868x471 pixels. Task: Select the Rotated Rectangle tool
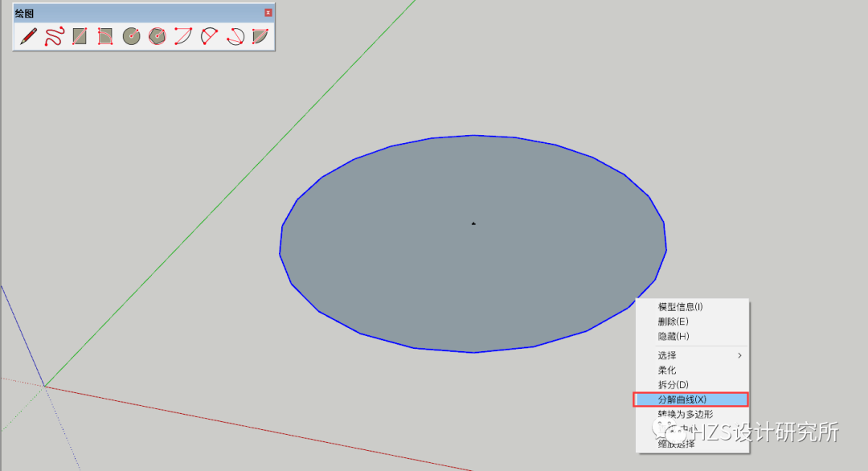point(105,35)
